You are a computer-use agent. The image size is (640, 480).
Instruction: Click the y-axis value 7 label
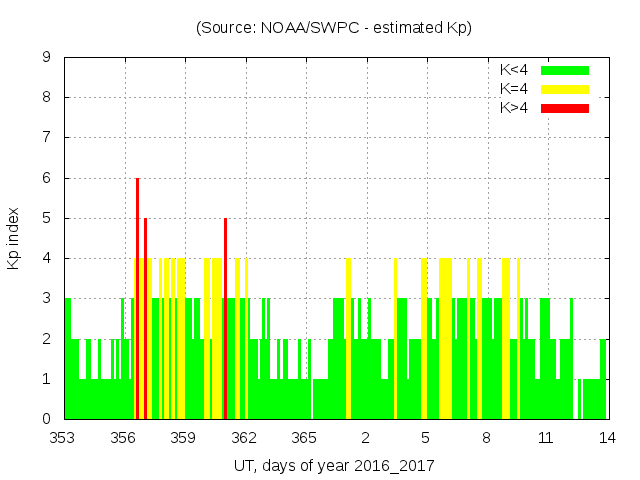47,138
